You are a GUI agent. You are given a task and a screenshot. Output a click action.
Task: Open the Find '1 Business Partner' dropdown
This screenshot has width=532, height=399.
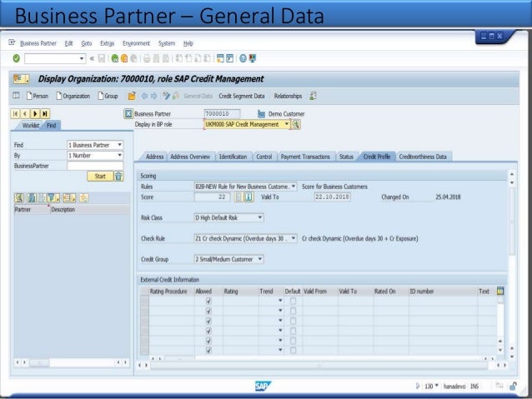click(120, 145)
